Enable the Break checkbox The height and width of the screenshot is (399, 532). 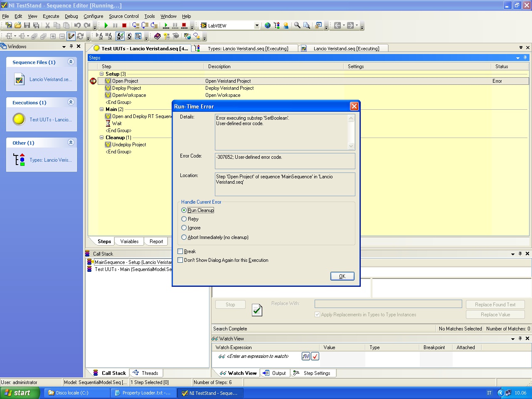click(180, 251)
